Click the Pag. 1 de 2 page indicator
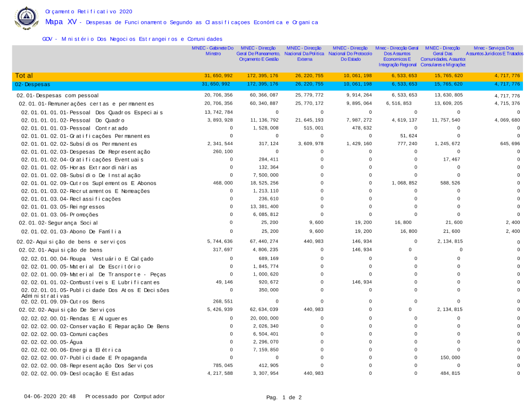 (284, 398)
